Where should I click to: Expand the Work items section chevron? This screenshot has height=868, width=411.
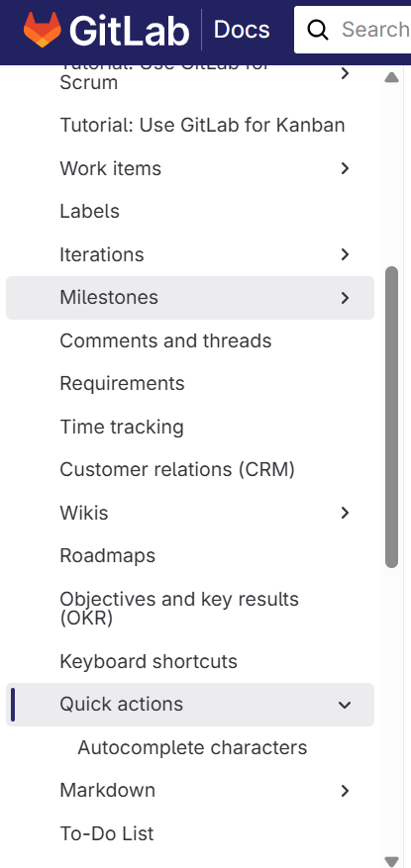pos(345,168)
